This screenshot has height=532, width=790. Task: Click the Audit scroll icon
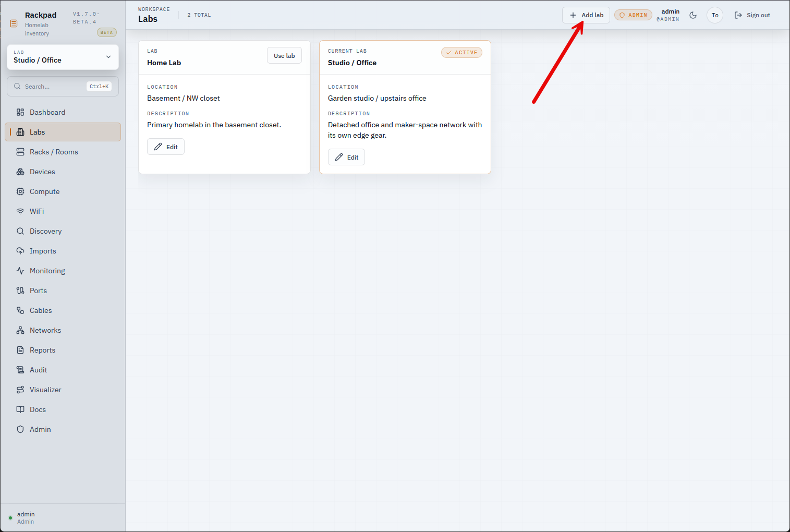click(20, 370)
